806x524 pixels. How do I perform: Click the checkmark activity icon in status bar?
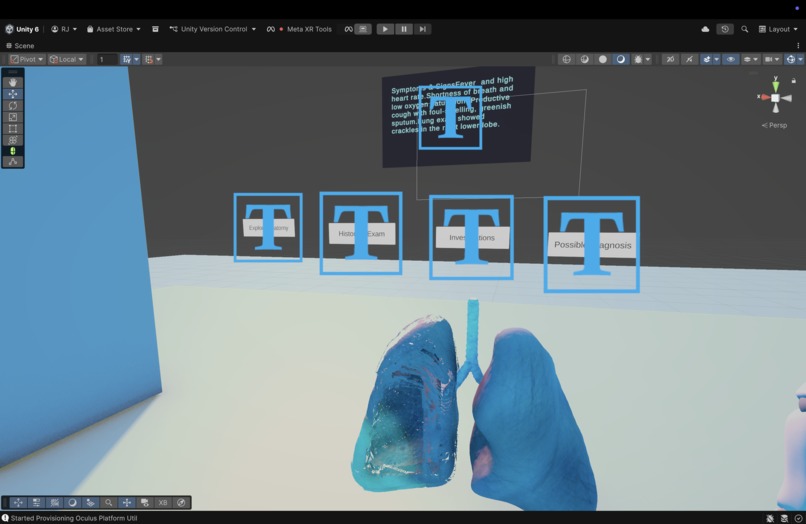798,518
